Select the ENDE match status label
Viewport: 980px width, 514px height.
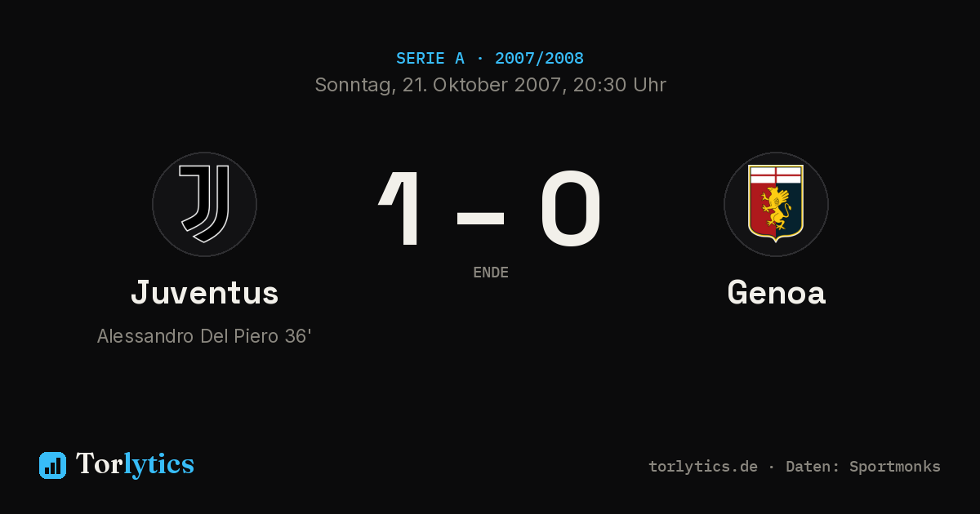tap(491, 273)
